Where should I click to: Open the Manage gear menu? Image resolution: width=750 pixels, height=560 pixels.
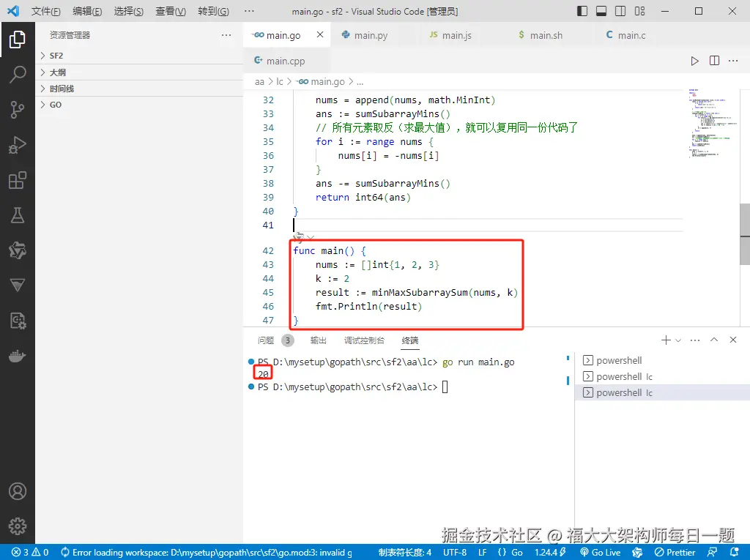(x=18, y=526)
